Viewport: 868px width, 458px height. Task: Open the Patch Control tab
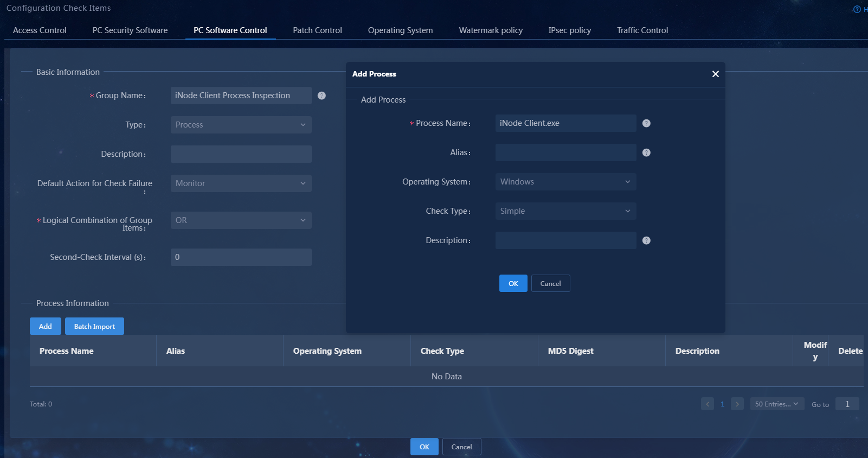[x=318, y=30]
